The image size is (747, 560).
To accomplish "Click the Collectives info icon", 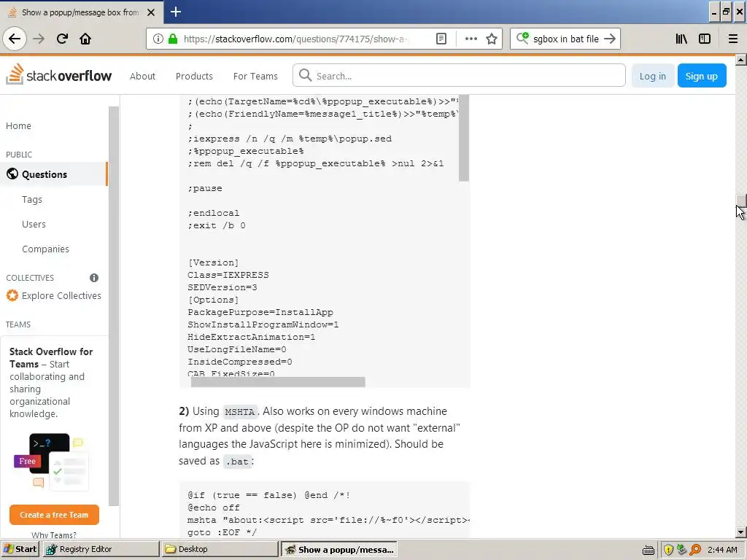I will point(94,278).
